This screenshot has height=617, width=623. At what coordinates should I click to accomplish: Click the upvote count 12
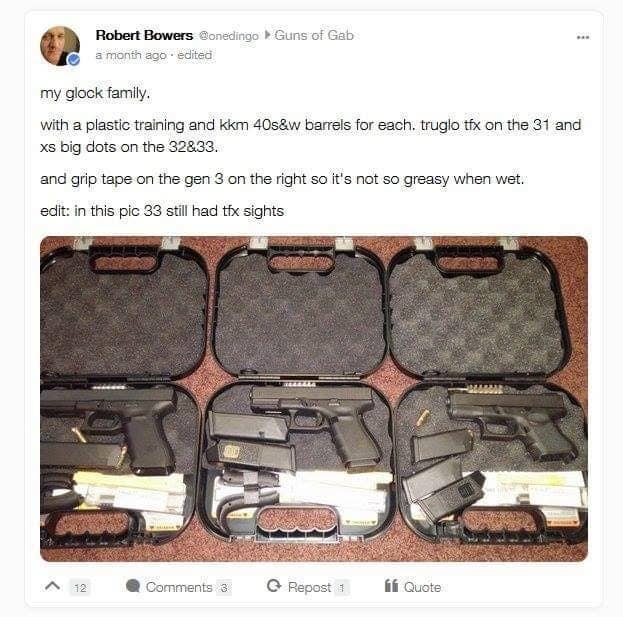click(80, 588)
